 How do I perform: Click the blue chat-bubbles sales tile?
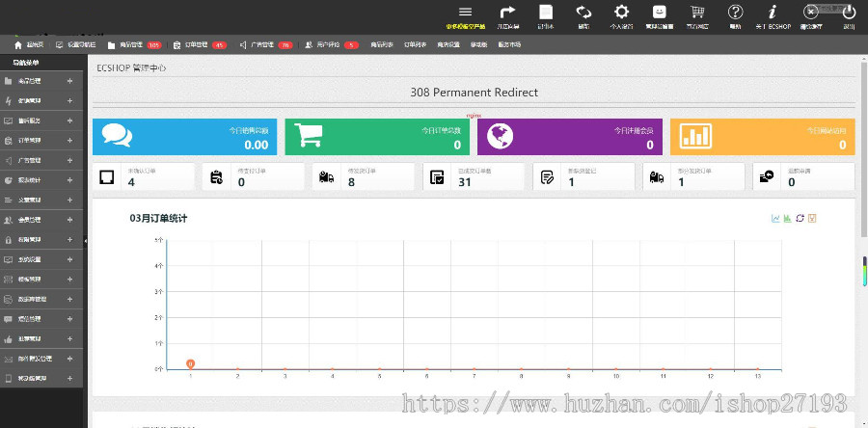(x=185, y=137)
